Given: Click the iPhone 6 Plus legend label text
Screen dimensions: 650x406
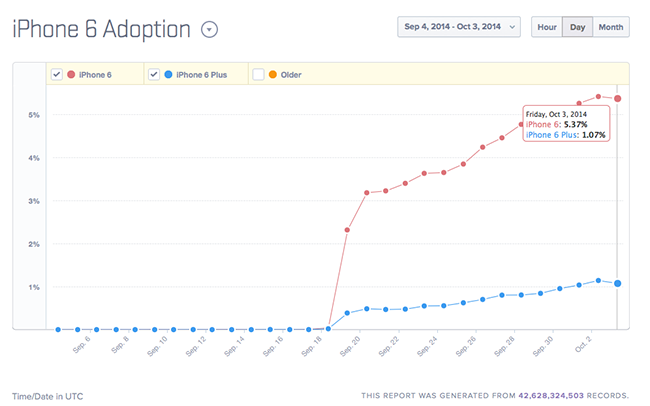Looking at the screenshot, I should pos(204,74).
